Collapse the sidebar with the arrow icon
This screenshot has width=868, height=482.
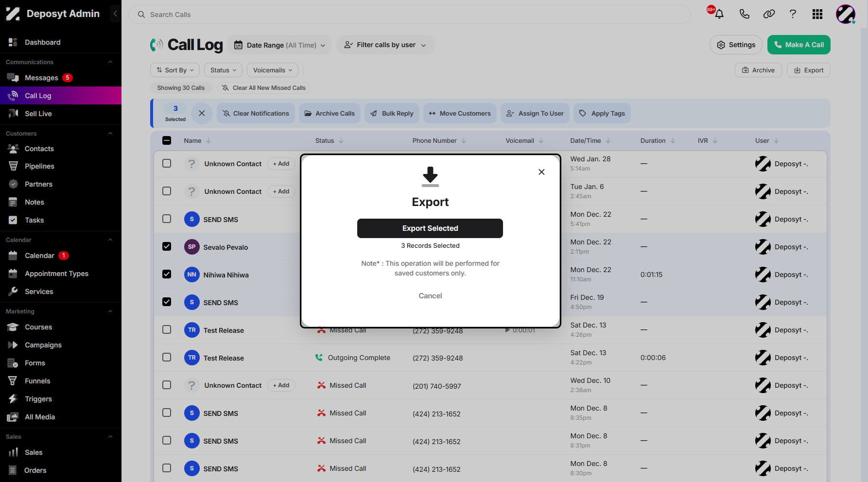(115, 14)
